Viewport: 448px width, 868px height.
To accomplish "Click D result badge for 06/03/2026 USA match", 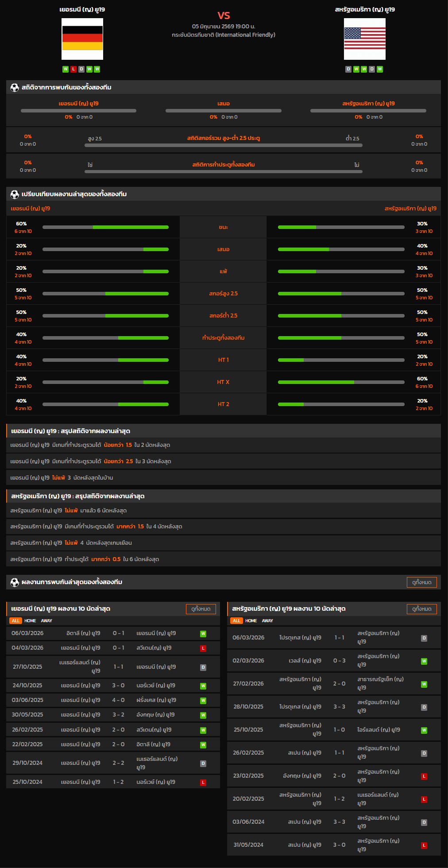I will point(424,638).
